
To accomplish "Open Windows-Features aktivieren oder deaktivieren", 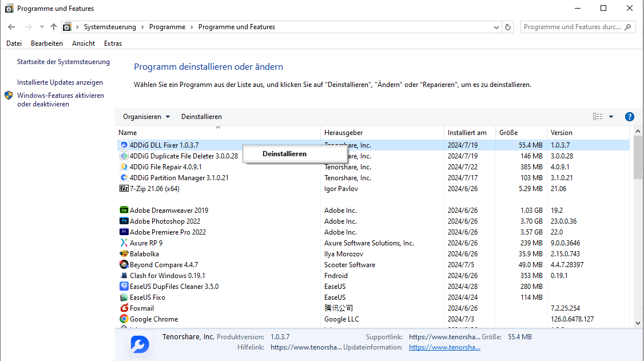I will coord(60,100).
